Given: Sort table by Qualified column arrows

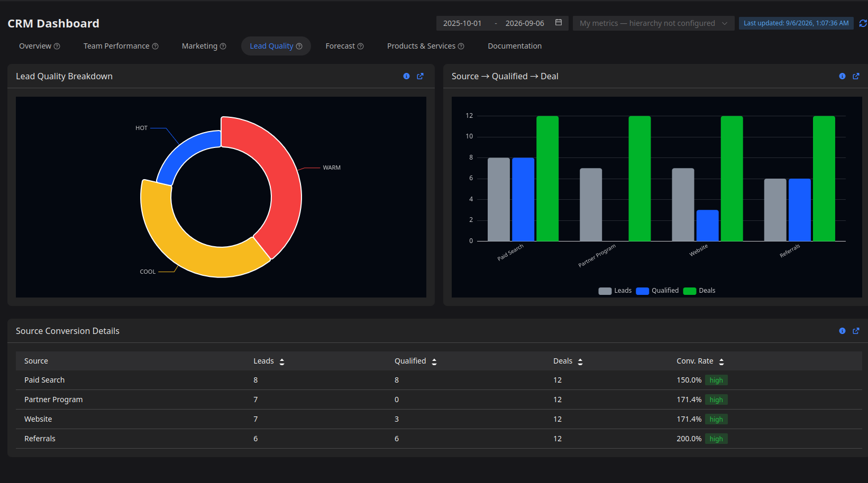Looking at the screenshot, I should 434,361.
